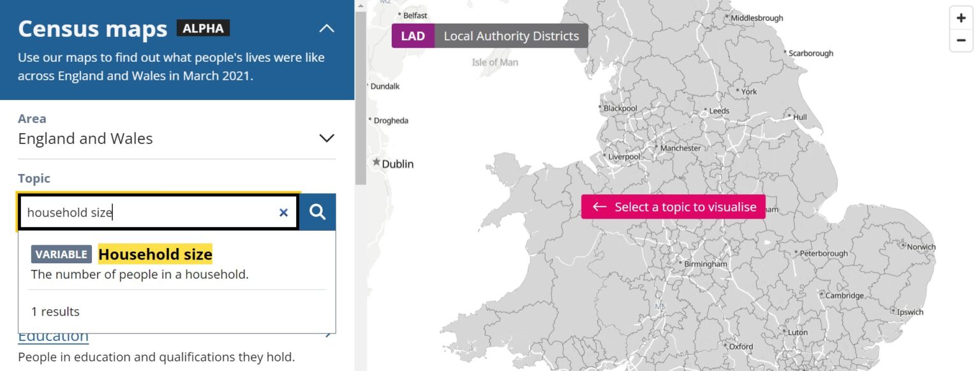Screen dimensions: 980x371
Task: Click the 1 results text in the suggestions
Action: tap(56, 311)
